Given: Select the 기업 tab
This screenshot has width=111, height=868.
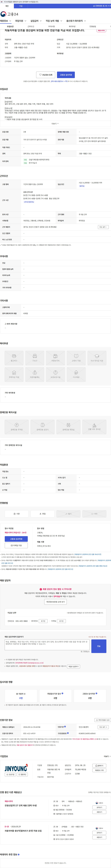Looking at the screenshot, I should tap(21, 6).
